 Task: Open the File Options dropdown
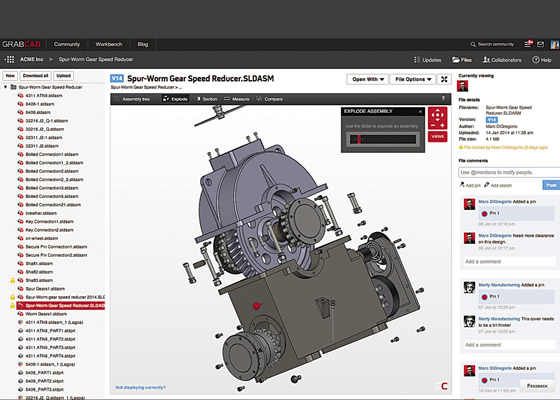(413, 79)
